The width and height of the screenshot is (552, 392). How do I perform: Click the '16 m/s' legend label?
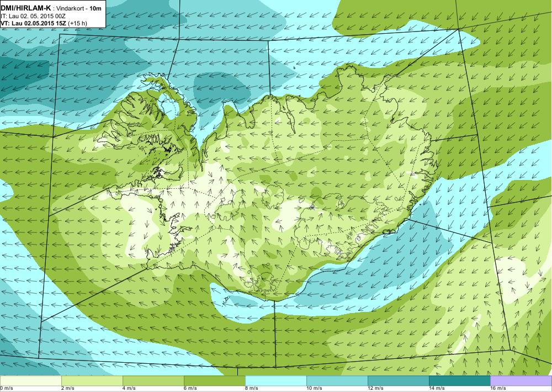[x=498, y=389]
